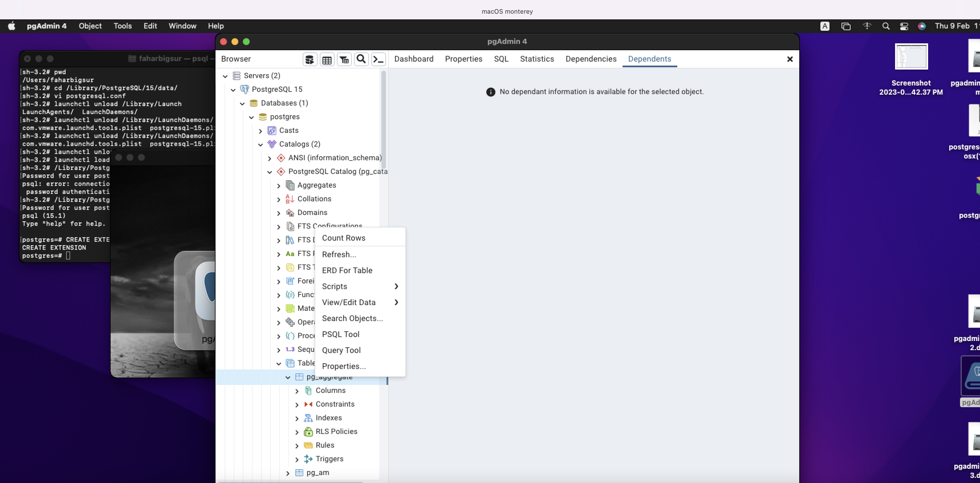This screenshot has height=483, width=980.
Task: Collapse the Catalogs (2) tree node
Action: pyautogui.click(x=261, y=145)
